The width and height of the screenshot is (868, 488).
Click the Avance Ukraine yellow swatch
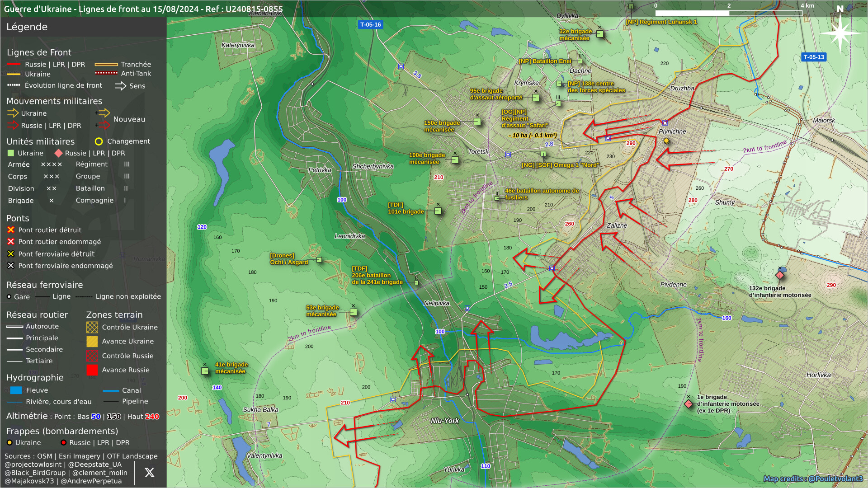pos(92,342)
